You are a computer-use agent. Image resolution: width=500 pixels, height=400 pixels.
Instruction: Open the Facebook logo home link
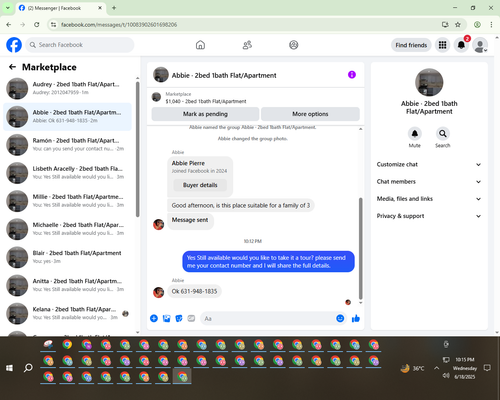pos(14,45)
